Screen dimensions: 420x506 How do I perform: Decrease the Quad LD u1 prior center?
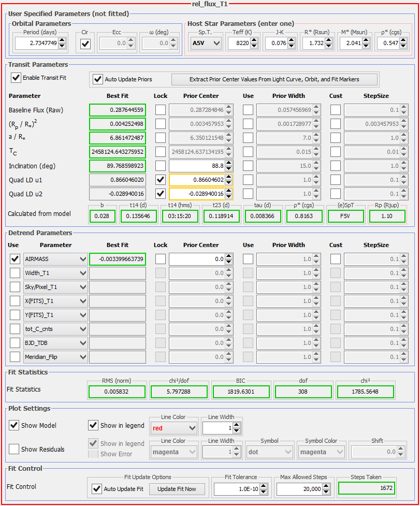coord(229,183)
